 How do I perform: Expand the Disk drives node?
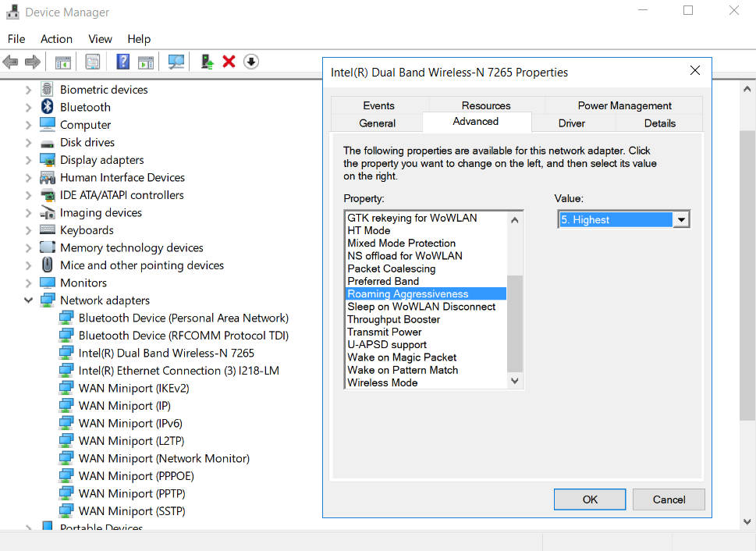pyautogui.click(x=28, y=142)
